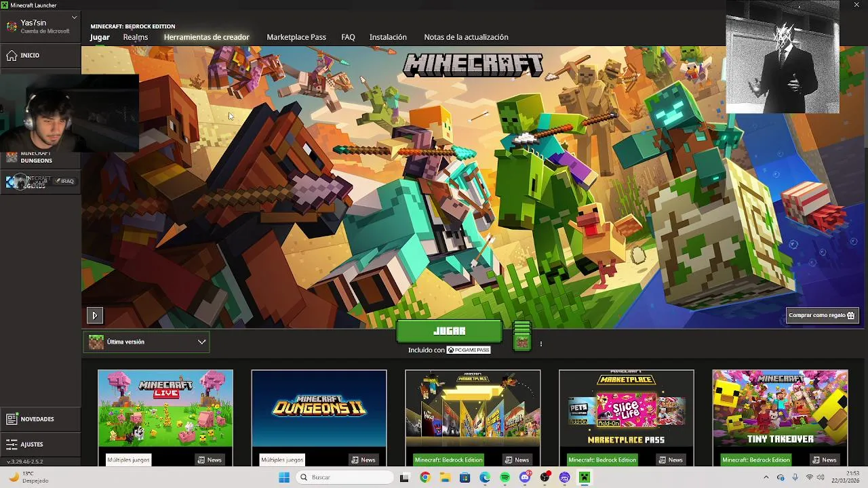Click the taskbar Buscar search box

pos(344,477)
